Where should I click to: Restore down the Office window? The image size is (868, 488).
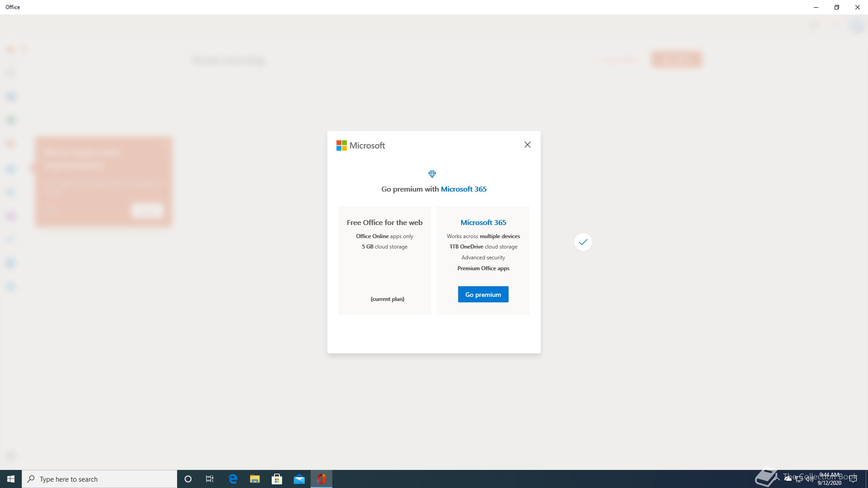pyautogui.click(x=837, y=7)
